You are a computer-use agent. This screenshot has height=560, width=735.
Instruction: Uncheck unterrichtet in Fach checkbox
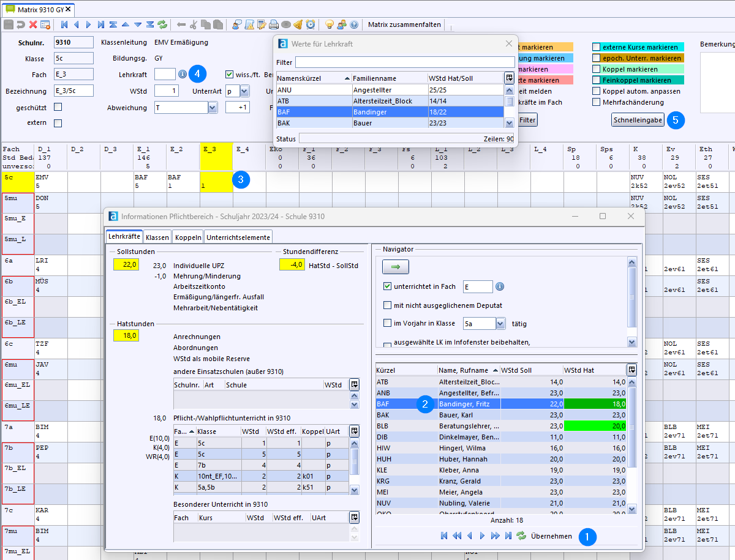click(387, 286)
